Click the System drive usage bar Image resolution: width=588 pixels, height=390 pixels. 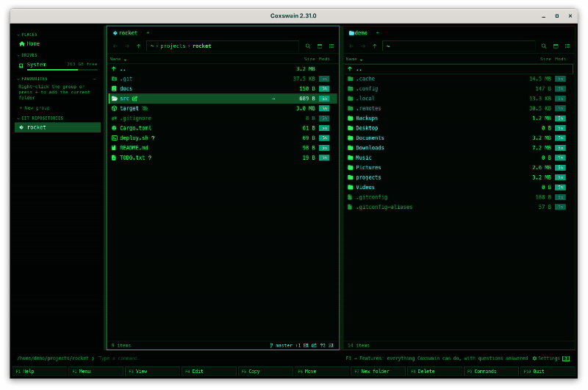[x=62, y=70]
